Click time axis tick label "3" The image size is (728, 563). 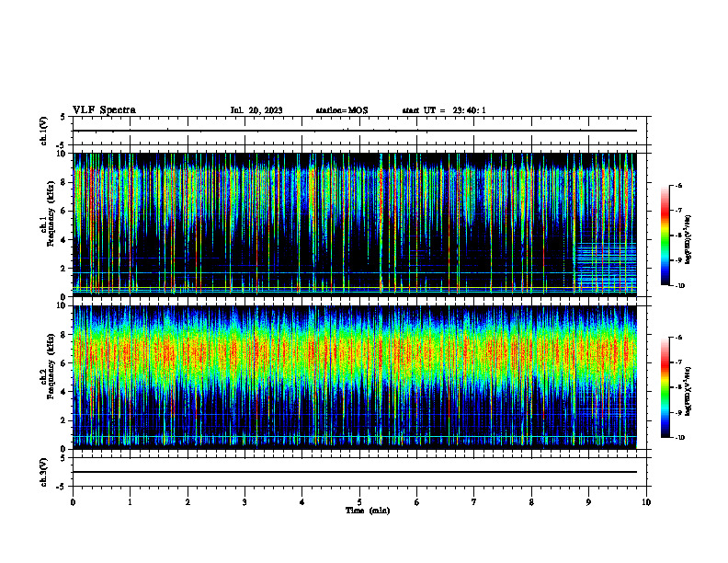pyautogui.click(x=245, y=502)
